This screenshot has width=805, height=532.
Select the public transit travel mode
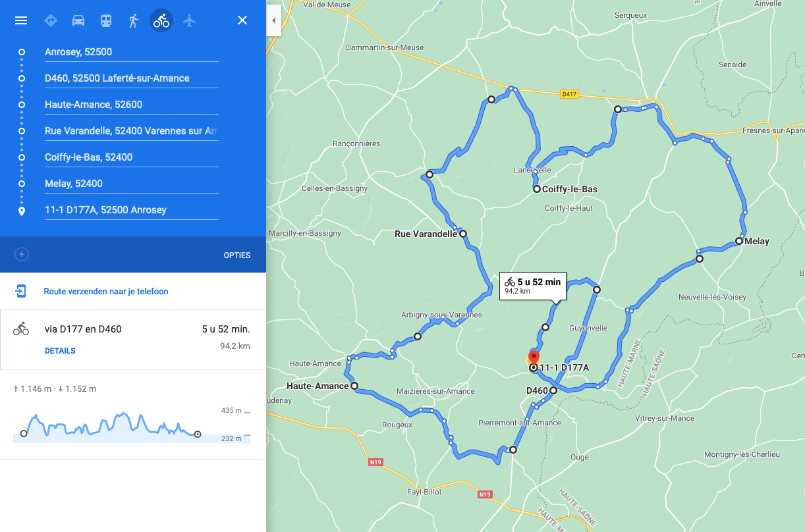(106, 20)
